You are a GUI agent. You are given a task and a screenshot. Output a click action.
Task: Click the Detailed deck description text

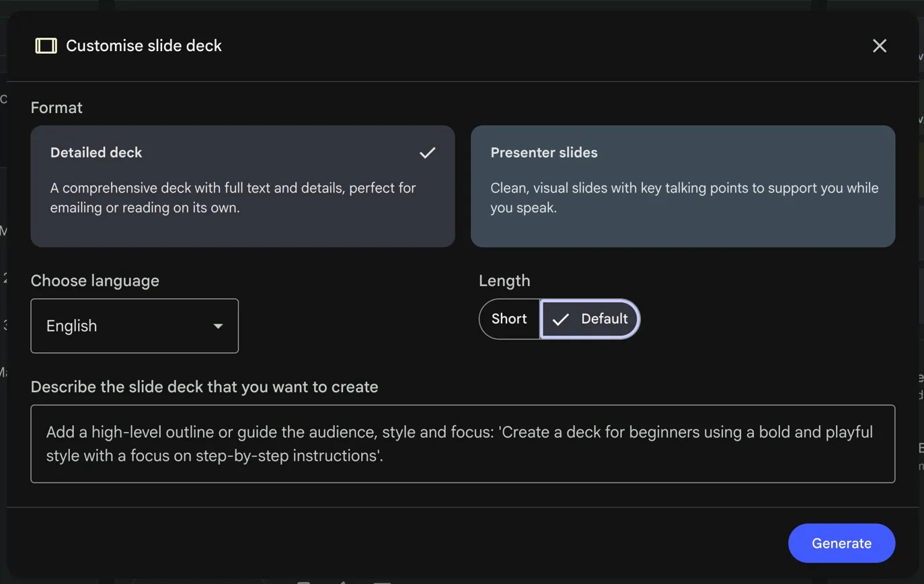pos(233,197)
